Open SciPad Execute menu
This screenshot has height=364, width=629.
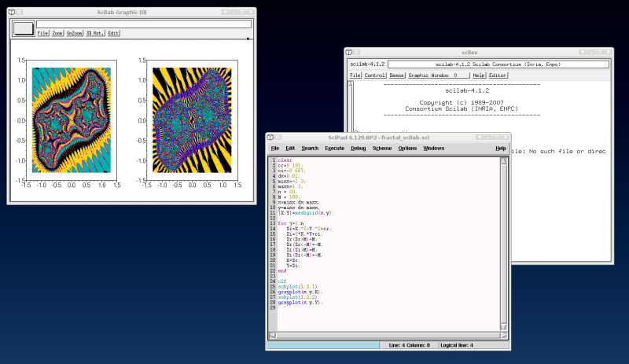335,148
